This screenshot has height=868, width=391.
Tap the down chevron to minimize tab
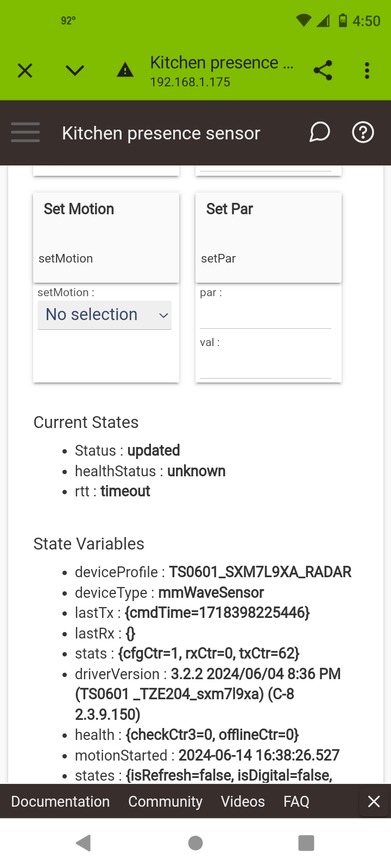(75, 71)
